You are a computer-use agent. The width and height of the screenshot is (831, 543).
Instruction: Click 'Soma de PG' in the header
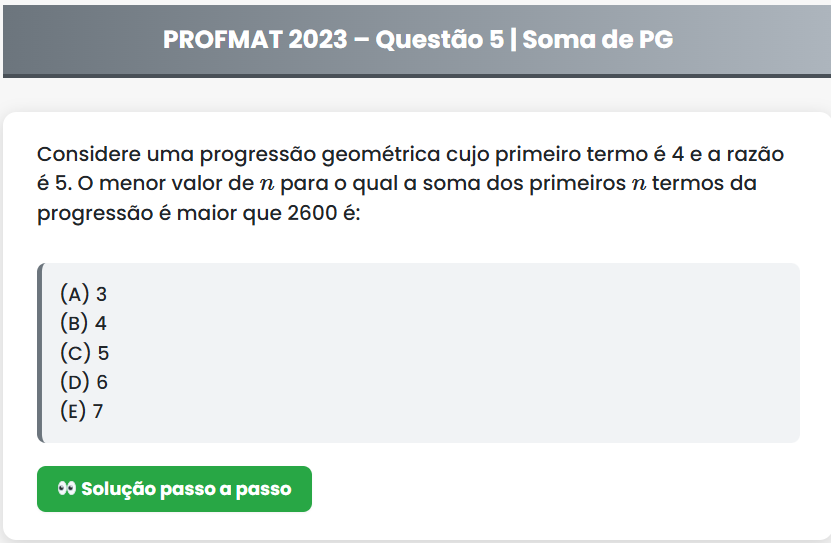tap(597, 40)
